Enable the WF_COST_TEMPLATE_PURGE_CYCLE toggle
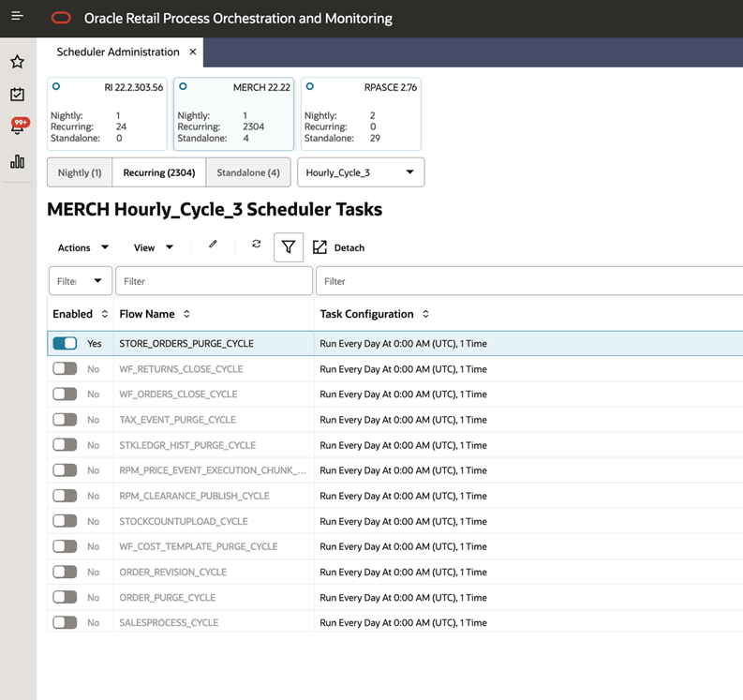 tap(65, 546)
